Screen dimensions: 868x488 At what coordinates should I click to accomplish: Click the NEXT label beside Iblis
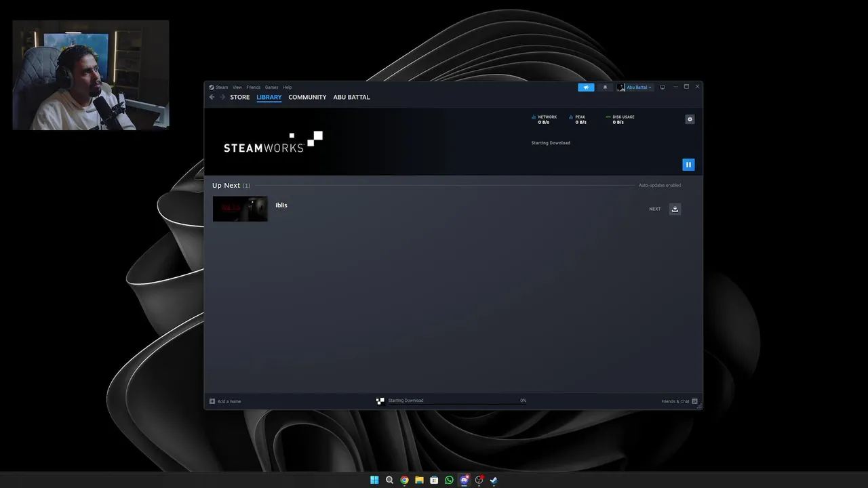click(655, 209)
